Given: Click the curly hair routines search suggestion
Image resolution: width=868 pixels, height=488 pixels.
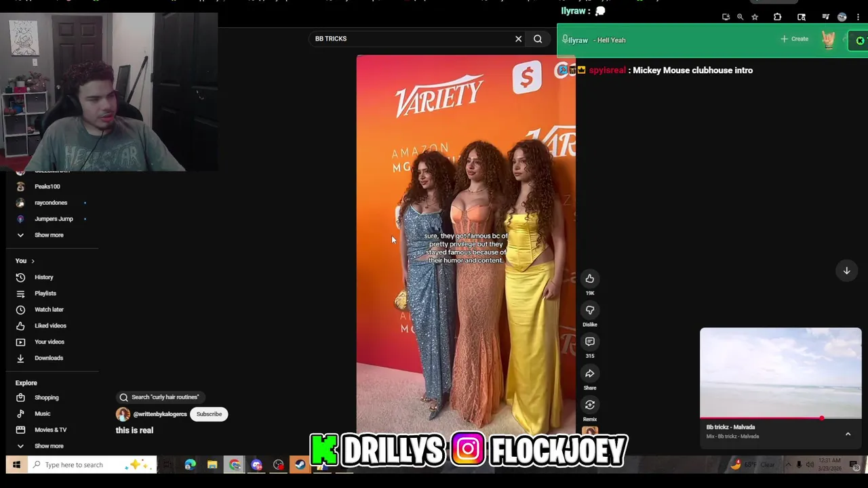Looking at the screenshot, I should (x=159, y=397).
